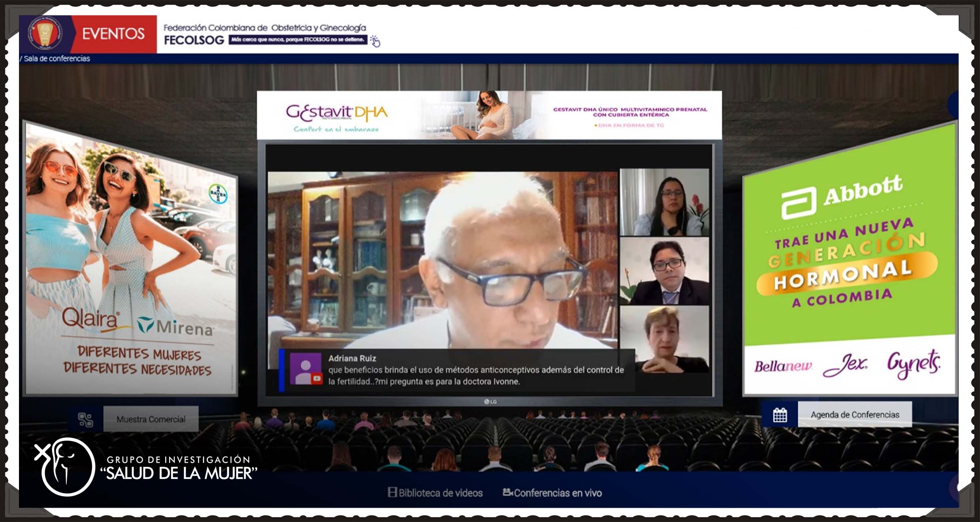This screenshot has height=522, width=980.
Task: Click Adriana Ruiz's purple avatar icon
Action: (x=305, y=369)
